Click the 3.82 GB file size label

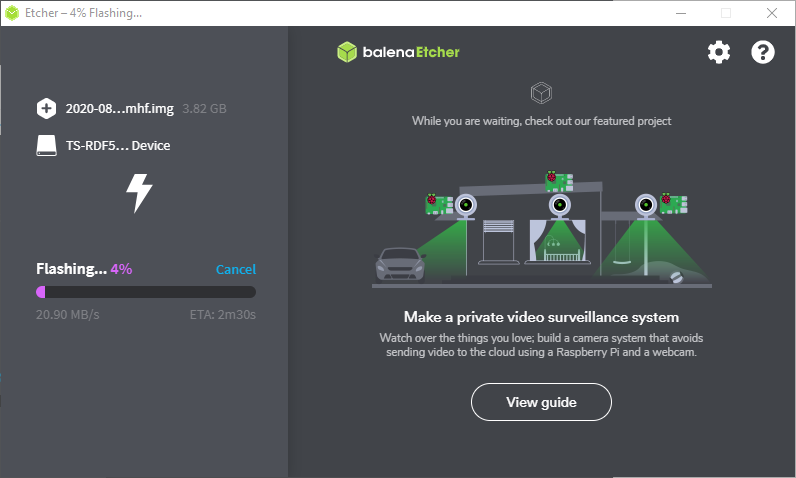204,109
